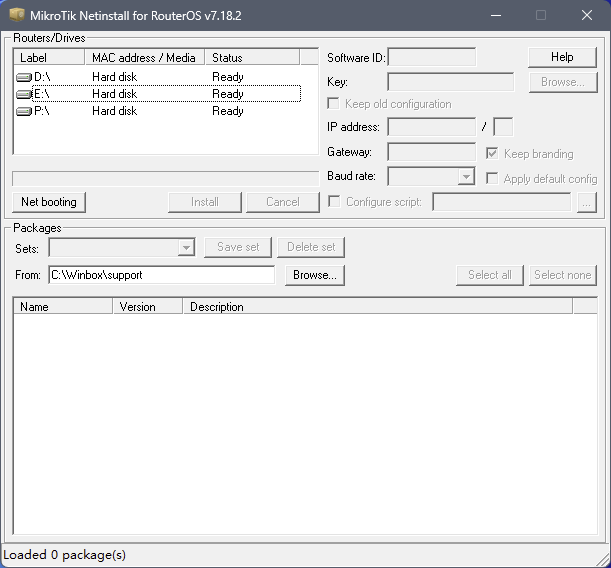Click the Name column header in Packages
Viewport: 611px width, 568px height.
pyautogui.click(x=63, y=307)
